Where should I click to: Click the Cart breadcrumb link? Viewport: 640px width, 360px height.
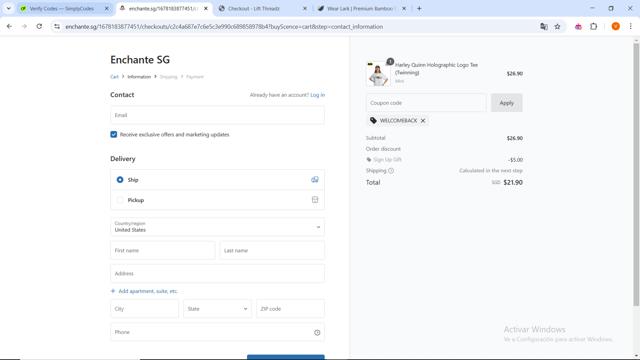click(114, 77)
